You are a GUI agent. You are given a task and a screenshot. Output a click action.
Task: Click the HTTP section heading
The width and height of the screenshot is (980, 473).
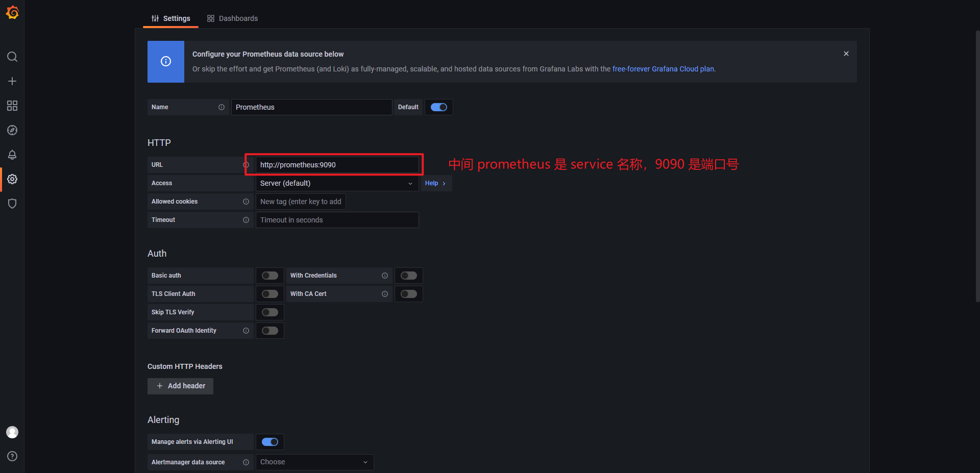pos(159,143)
